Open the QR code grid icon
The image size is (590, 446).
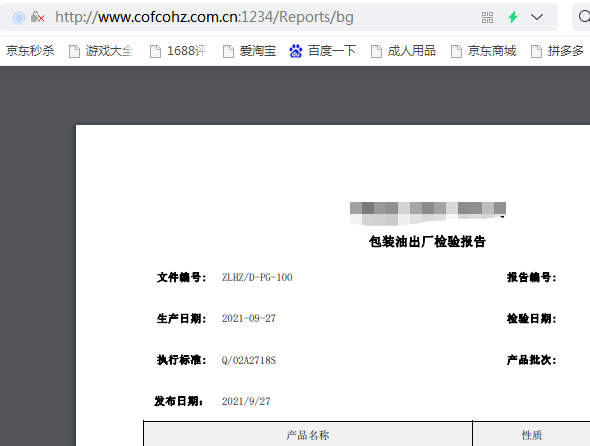tap(487, 17)
